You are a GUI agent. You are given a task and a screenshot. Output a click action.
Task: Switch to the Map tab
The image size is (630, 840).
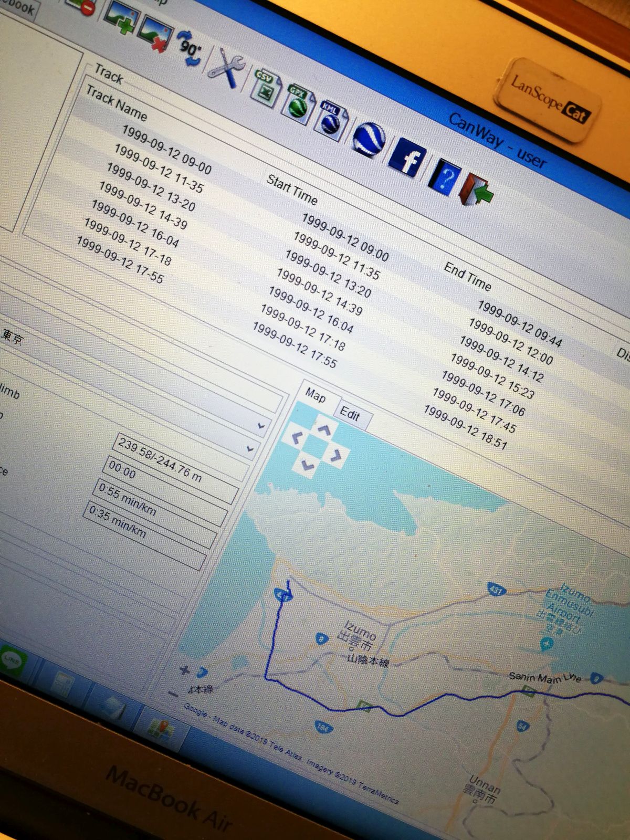coord(316,395)
